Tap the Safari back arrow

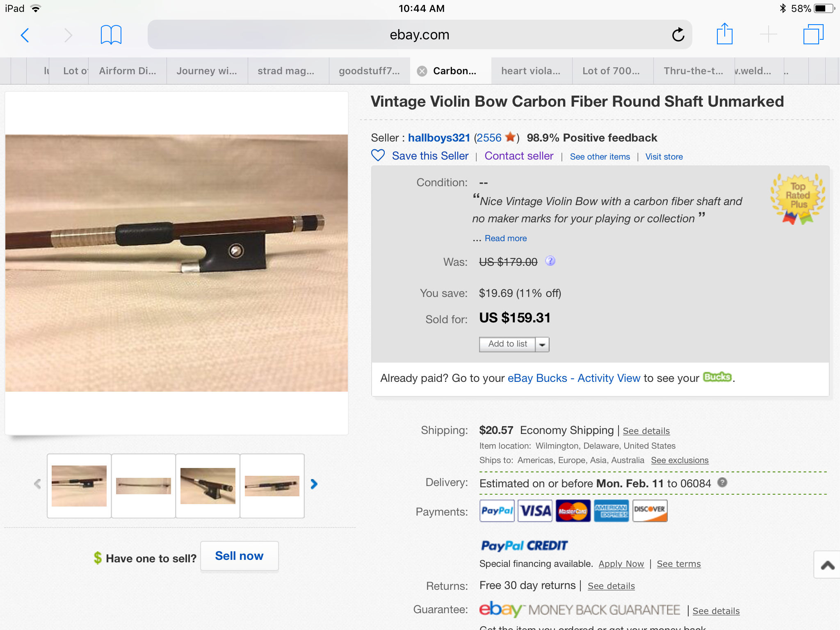point(25,35)
